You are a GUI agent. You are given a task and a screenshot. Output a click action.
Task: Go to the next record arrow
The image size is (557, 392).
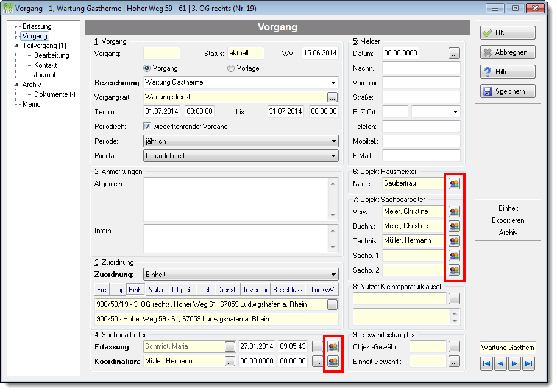click(x=514, y=363)
